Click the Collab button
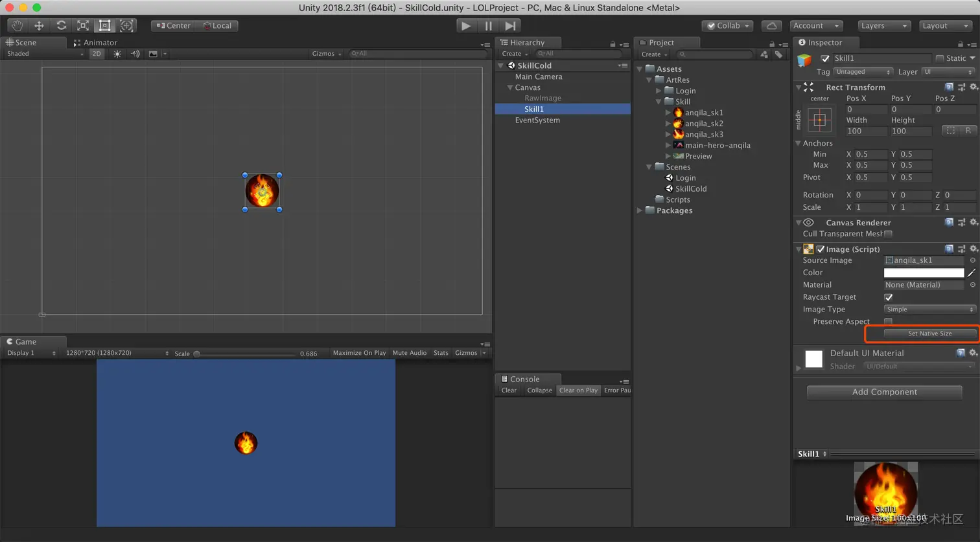Image resolution: width=980 pixels, height=542 pixels. [728, 26]
